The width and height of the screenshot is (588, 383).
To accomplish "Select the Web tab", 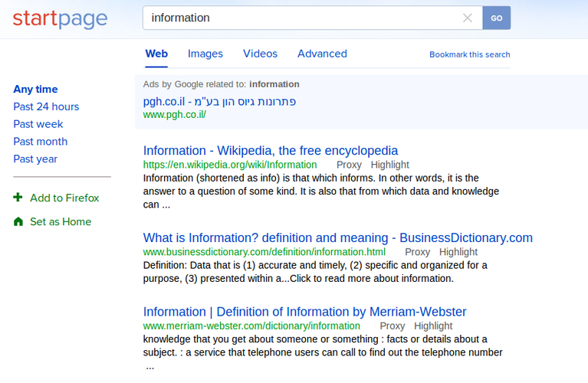I will (x=156, y=54).
